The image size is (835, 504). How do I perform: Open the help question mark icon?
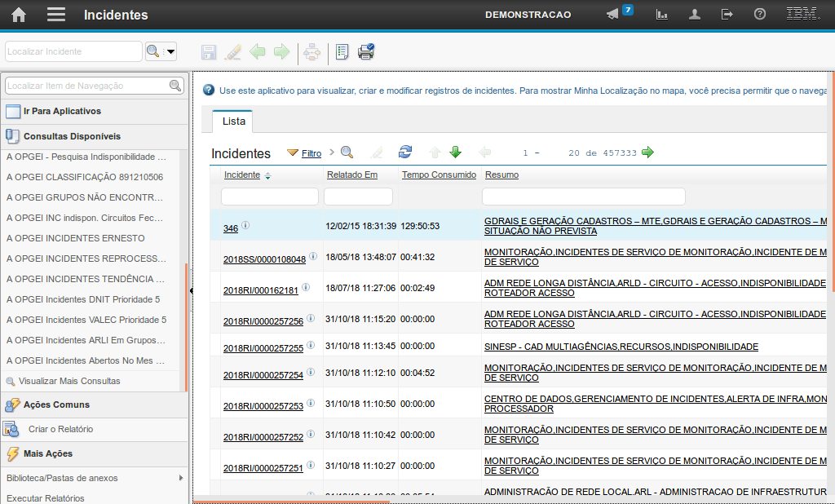coord(760,15)
